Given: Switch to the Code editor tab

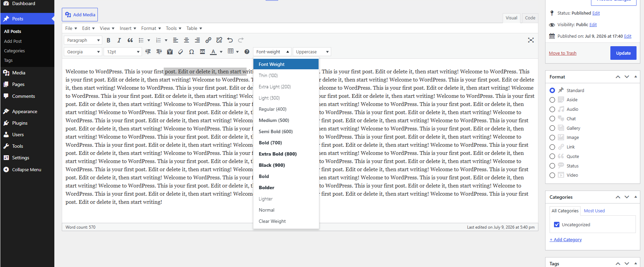Looking at the screenshot, I should click(530, 18).
